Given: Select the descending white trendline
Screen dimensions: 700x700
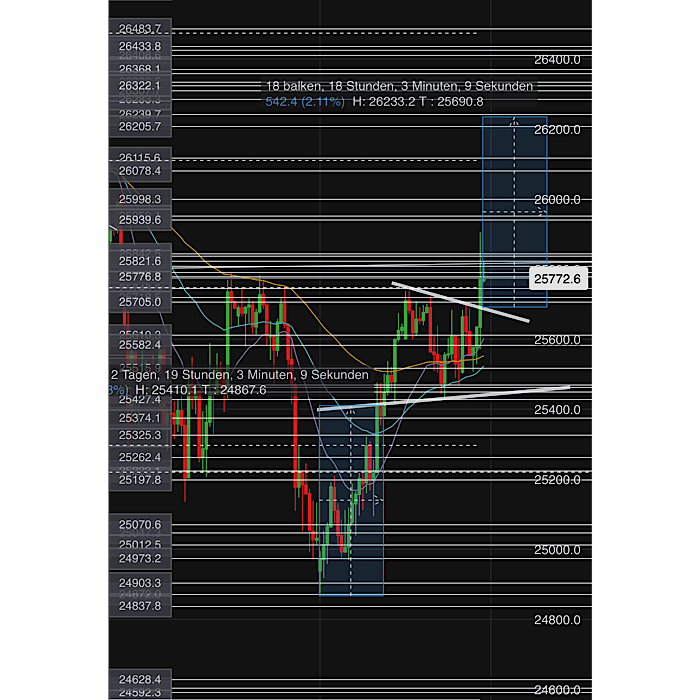Looking at the screenshot, I should (x=460, y=301).
